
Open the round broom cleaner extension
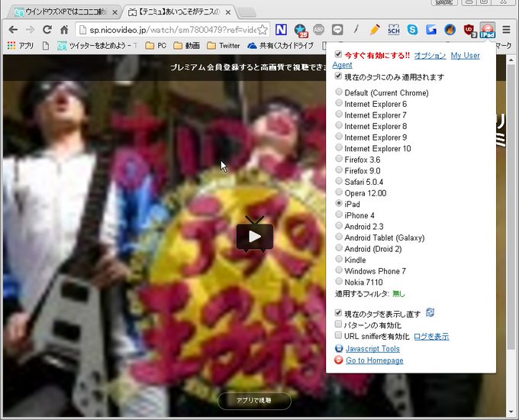[450, 30]
